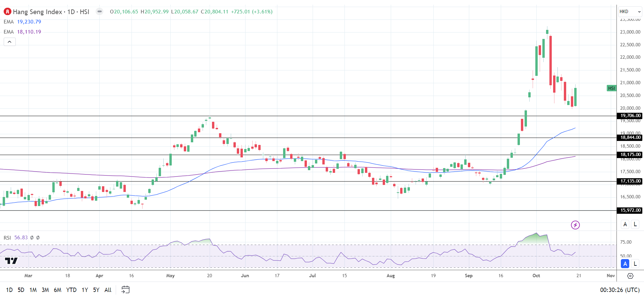This screenshot has height=297, width=644.
Task: Select the 5Y time range
Action: click(96, 290)
